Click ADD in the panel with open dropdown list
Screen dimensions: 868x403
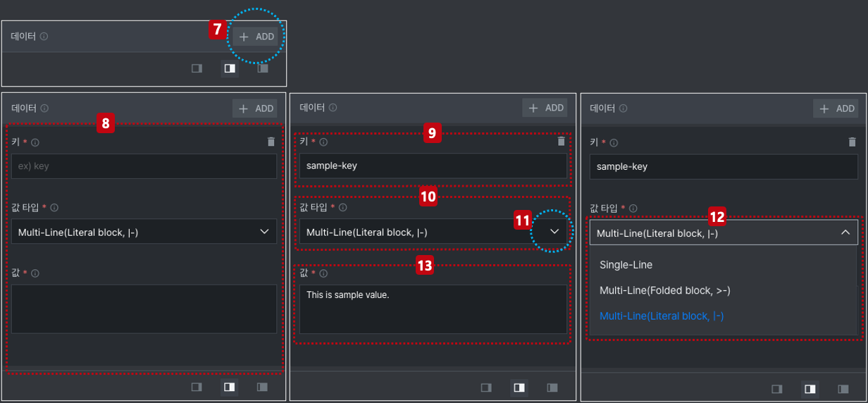[836, 108]
